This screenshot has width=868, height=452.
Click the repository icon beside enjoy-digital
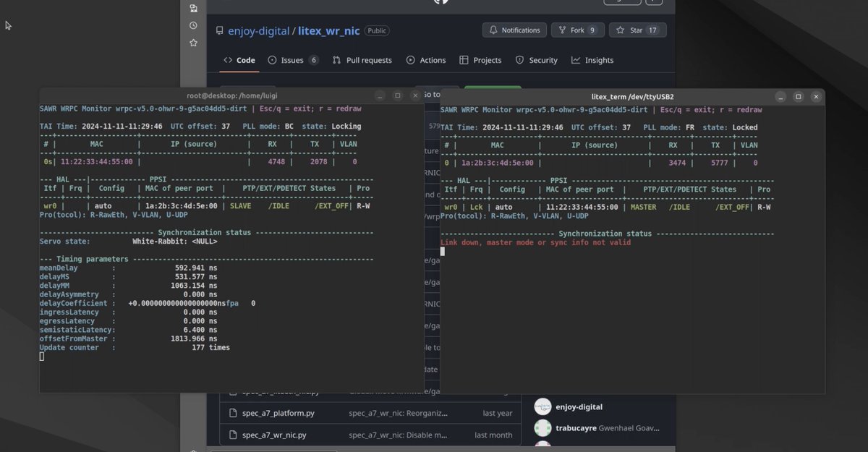point(221,30)
